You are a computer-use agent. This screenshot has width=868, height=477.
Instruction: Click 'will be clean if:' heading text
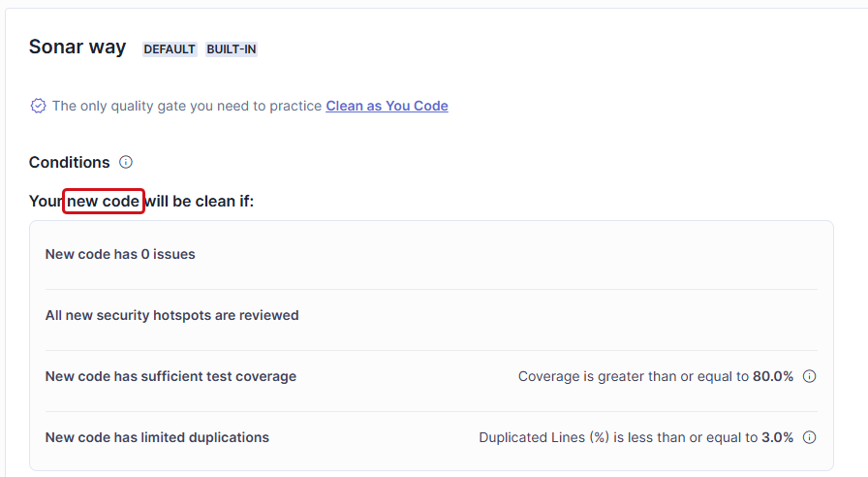200,201
